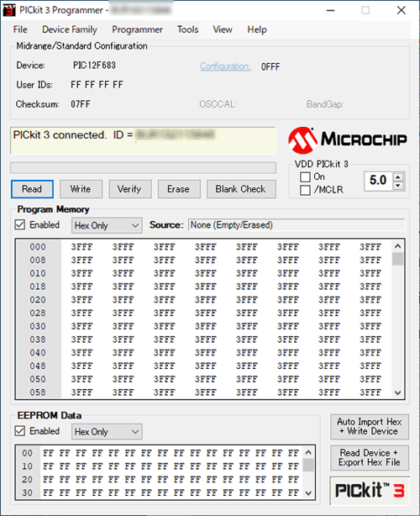
Task: Open the Tools menu
Action: [x=188, y=29]
